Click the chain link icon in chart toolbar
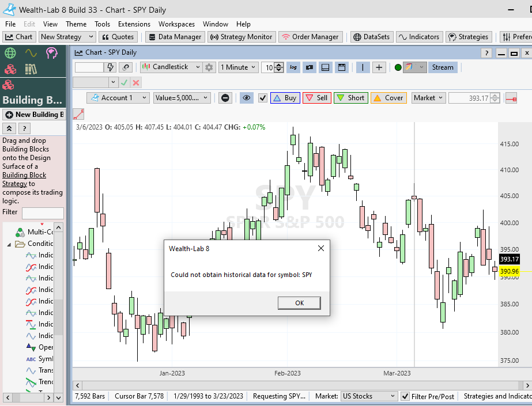Screen dimensions: 532x406 point(126,67)
